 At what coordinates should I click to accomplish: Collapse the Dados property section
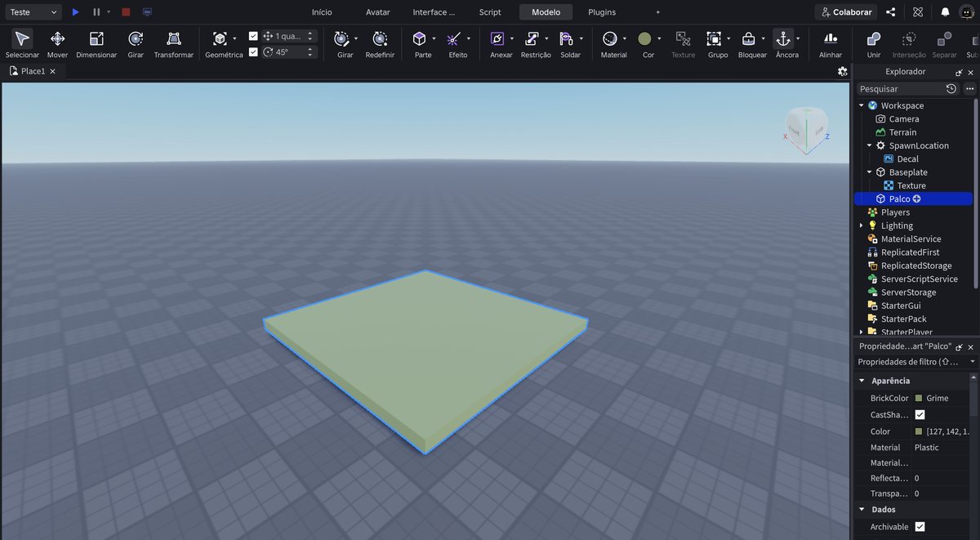(x=861, y=510)
